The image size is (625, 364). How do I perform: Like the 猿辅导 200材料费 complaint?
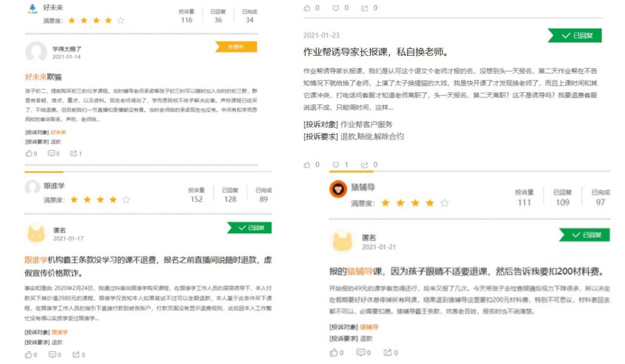[x=334, y=352]
